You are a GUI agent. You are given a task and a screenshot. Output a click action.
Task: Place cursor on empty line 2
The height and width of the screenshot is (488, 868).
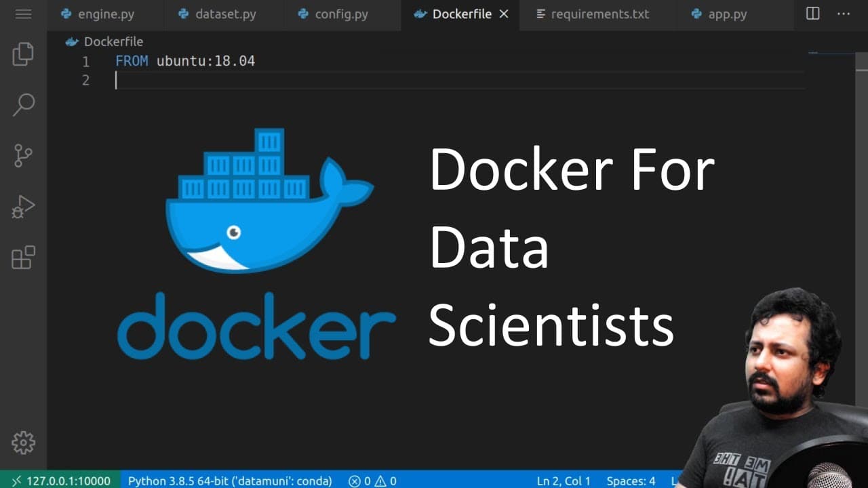click(x=460, y=80)
